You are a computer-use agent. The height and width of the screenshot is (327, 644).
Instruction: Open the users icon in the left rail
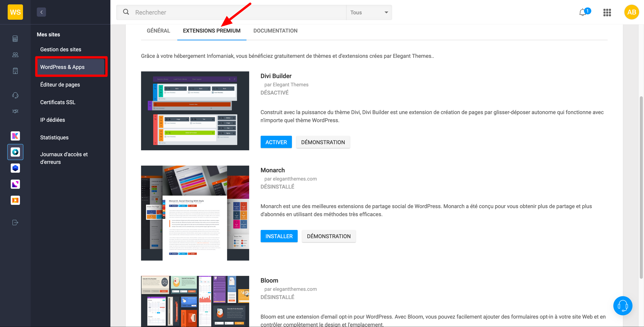click(15, 55)
